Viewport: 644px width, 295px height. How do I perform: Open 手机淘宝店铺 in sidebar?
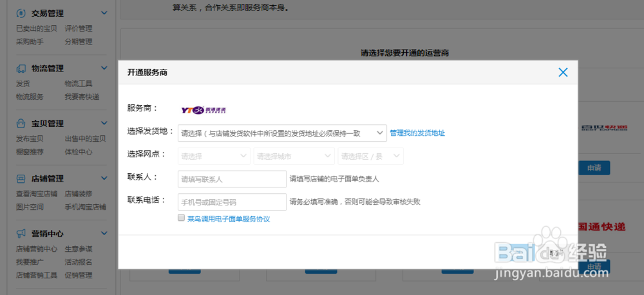pos(85,207)
